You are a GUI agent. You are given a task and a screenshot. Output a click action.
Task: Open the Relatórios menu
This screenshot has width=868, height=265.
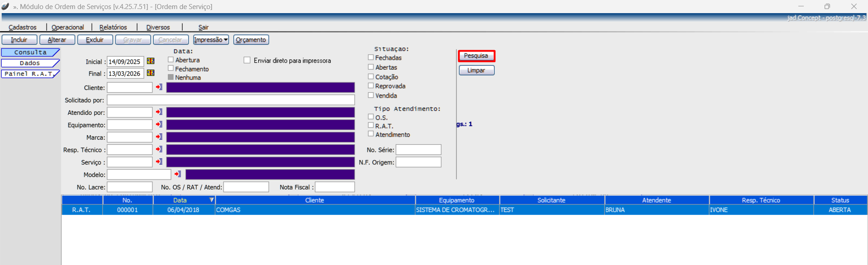point(113,27)
